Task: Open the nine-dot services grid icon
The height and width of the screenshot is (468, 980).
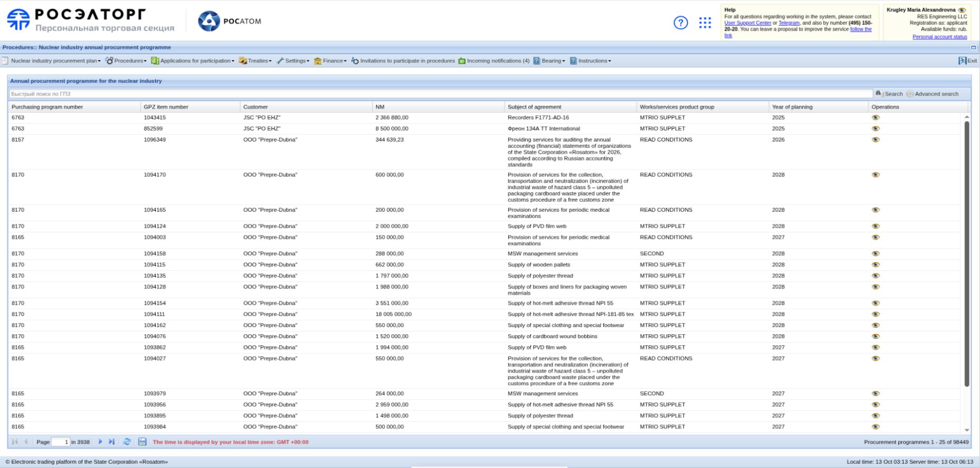Action: [x=705, y=23]
